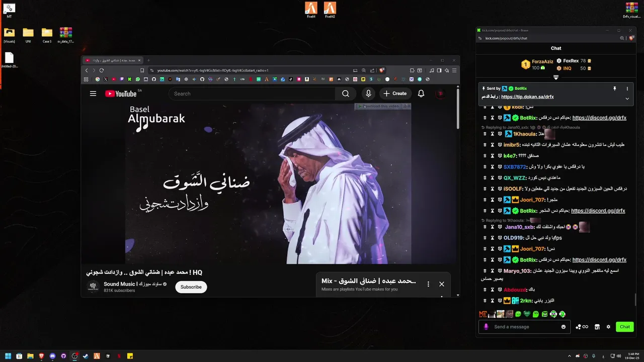Screen dimensions: 644x362
Task: Open the Brave playlist music note icon
Action: click(432, 70)
